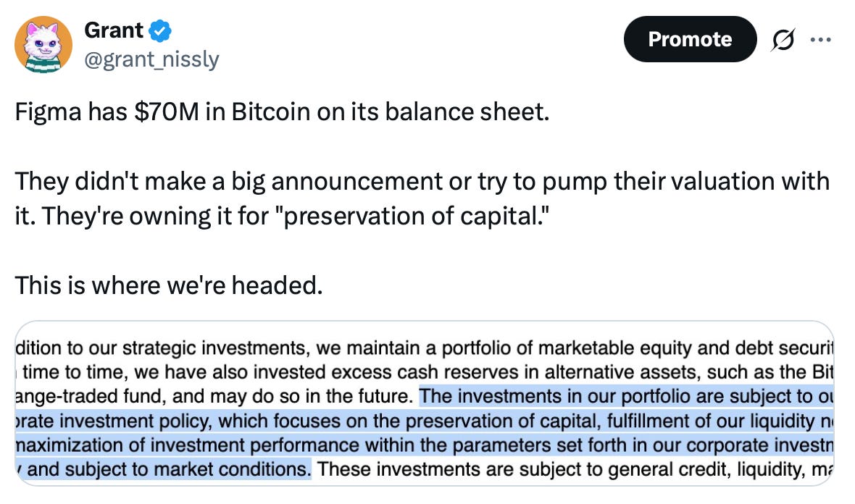855x504 pixels.
Task: Click the tweet line about Figma's $70M
Action: tap(282, 112)
